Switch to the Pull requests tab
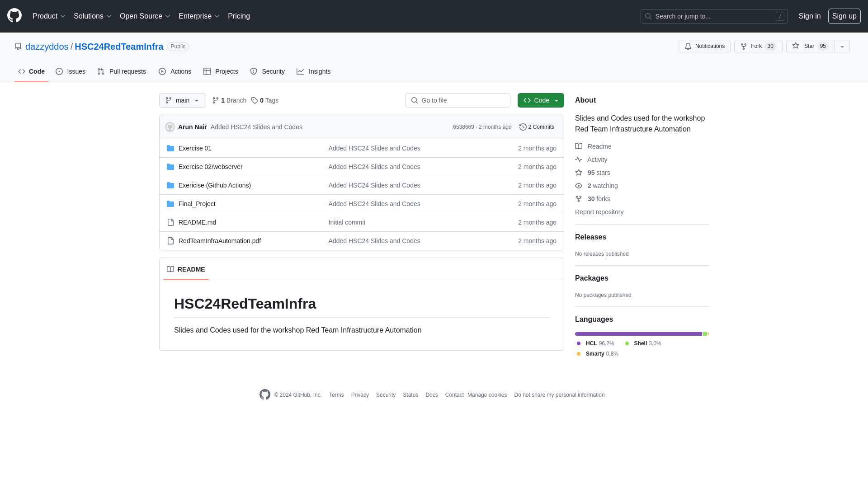 pos(122,71)
